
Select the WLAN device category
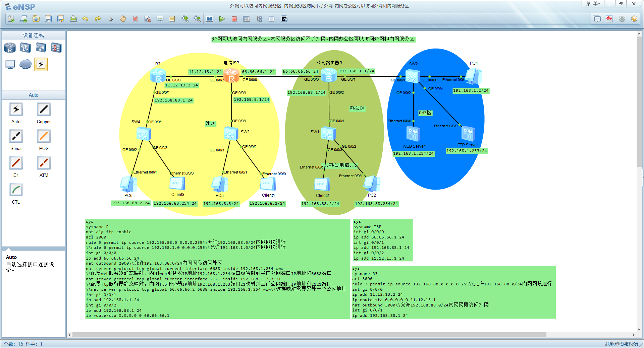pyautogui.click(x=41, y=48)
